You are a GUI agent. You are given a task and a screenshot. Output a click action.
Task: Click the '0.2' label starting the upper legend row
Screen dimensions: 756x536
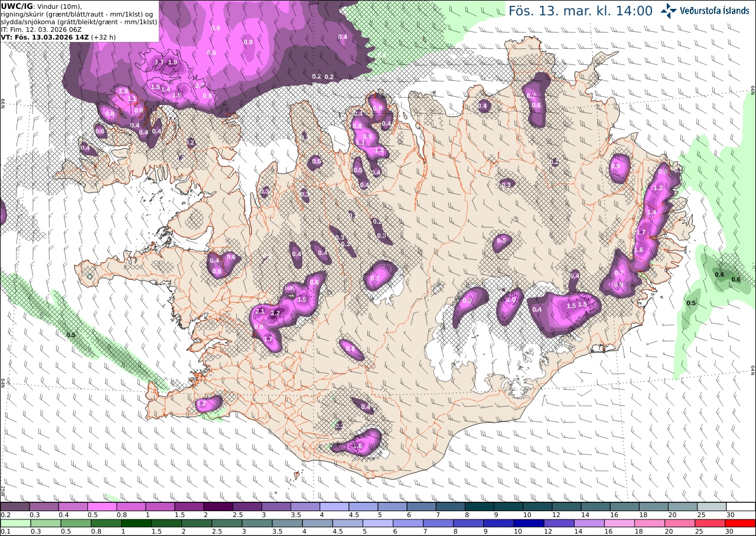pyautogui.click(x=5, y=515)
